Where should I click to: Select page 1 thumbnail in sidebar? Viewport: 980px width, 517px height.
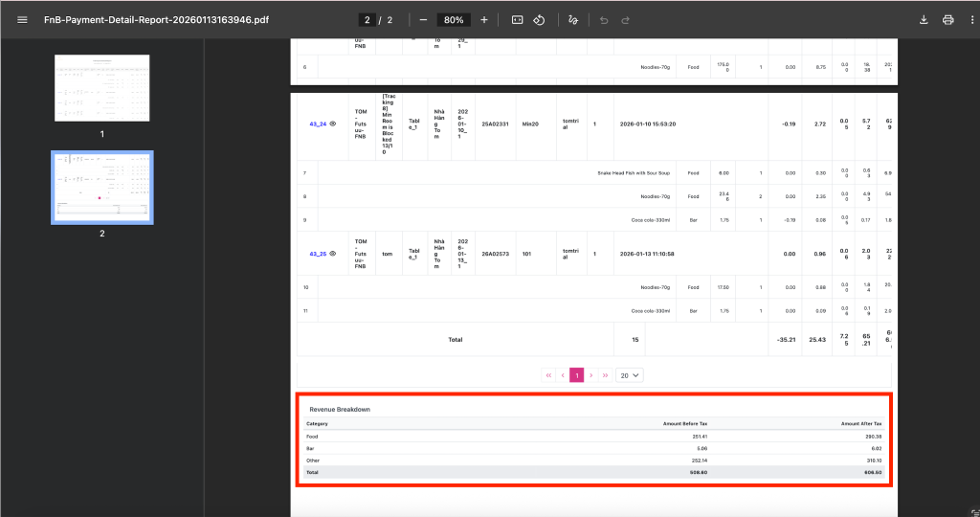(101, 88)
